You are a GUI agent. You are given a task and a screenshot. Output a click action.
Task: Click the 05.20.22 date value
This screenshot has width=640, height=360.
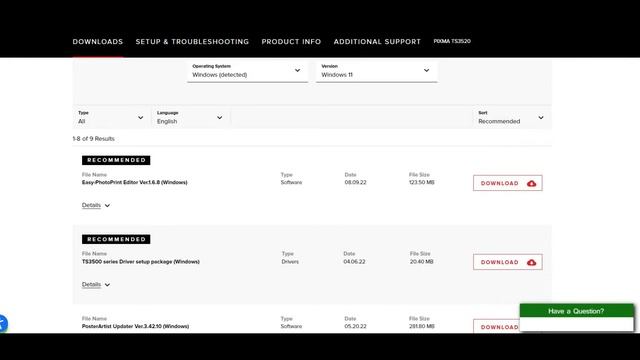tap(356, 327)
